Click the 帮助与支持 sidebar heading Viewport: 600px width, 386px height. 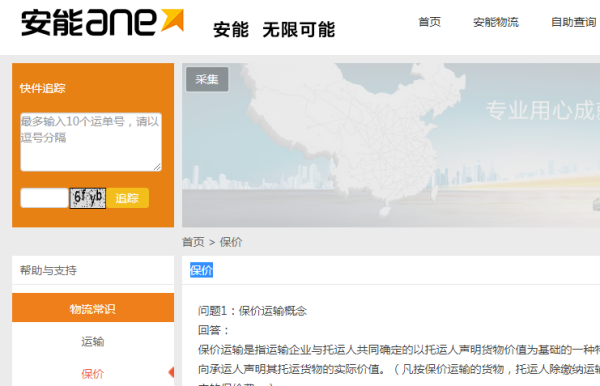point(48,270)
